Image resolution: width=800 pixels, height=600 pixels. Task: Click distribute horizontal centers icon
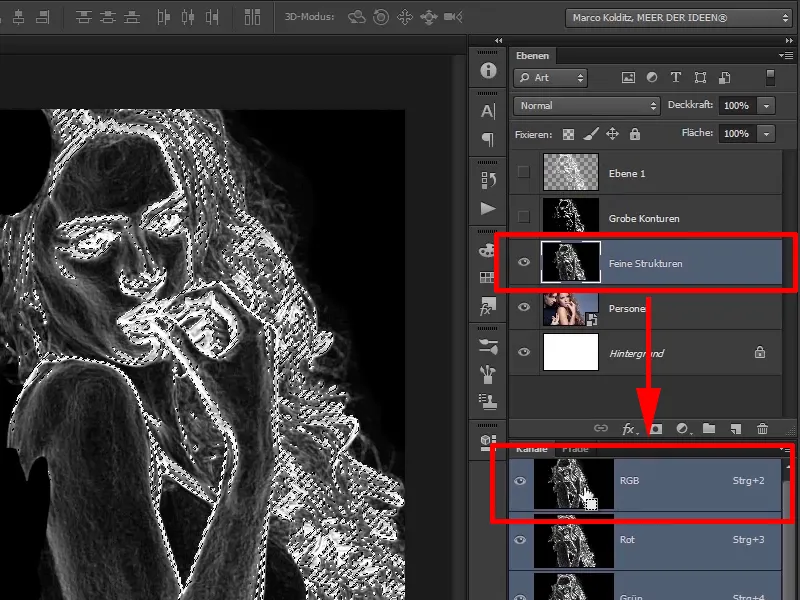point(188,17)
